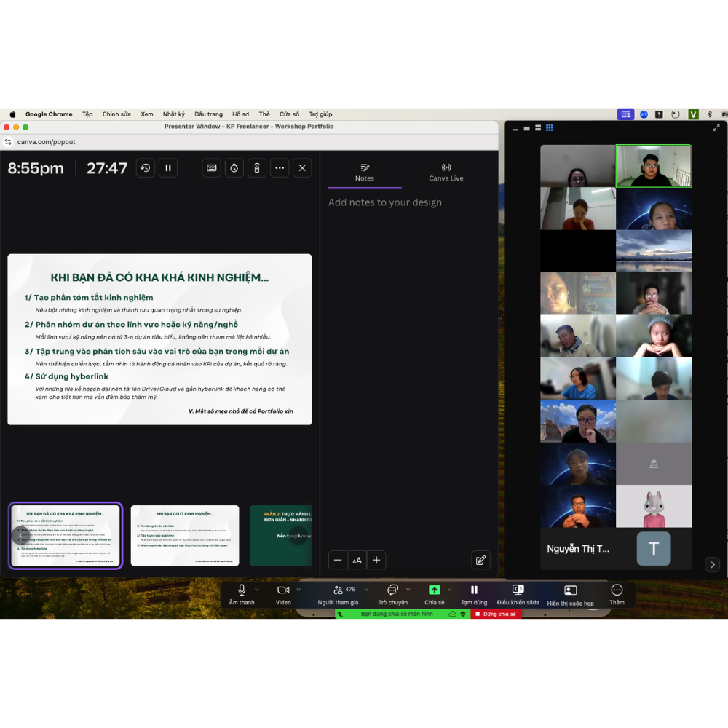Switch Zoom panel to single video strip view
Image resolution: width=728 pixels, height=728 pixels.
tap(526, 128)
